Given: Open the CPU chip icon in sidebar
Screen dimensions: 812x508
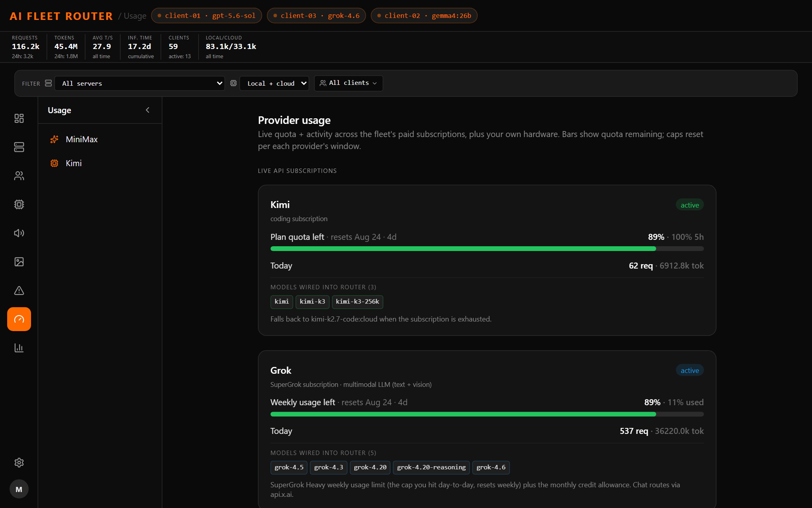Looking at the screenshot, I should tap(19, 204).
